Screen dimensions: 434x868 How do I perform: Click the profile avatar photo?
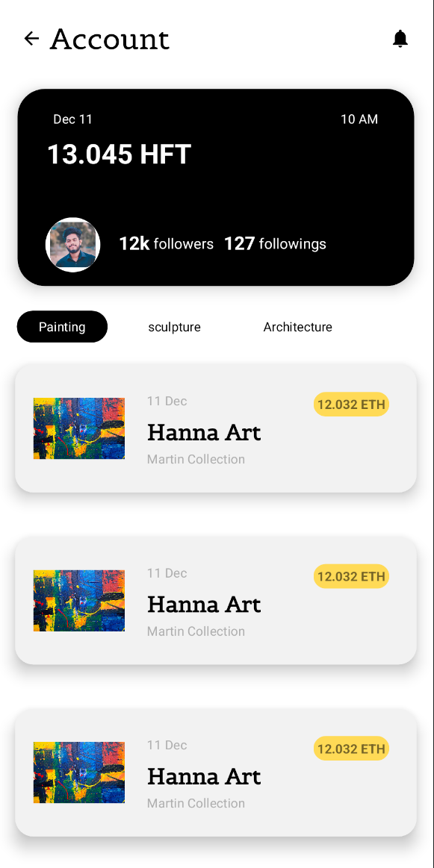72,244
